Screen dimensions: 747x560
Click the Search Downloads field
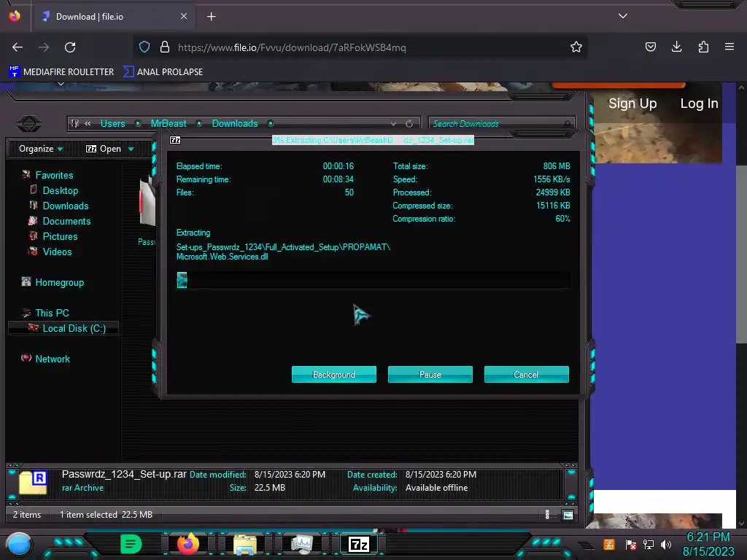coord(501,124)
